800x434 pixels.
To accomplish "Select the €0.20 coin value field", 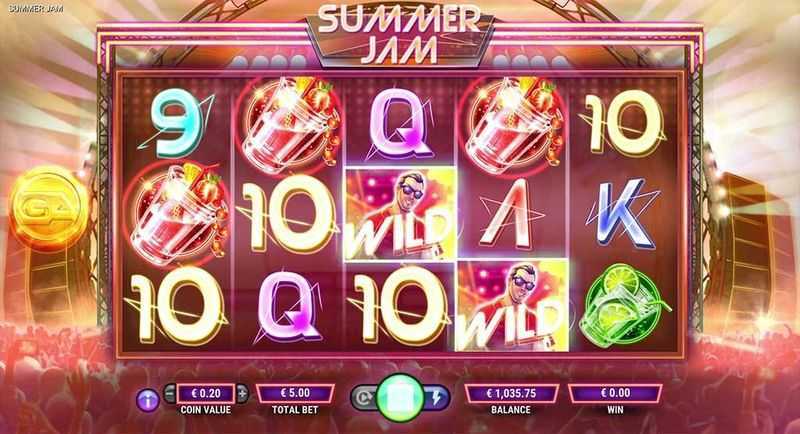I will point(206,394).
